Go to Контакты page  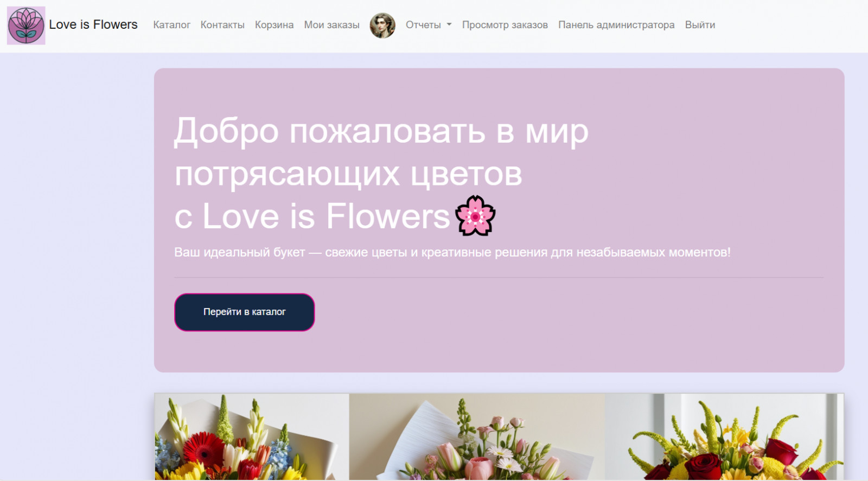(x=222, y=25)
